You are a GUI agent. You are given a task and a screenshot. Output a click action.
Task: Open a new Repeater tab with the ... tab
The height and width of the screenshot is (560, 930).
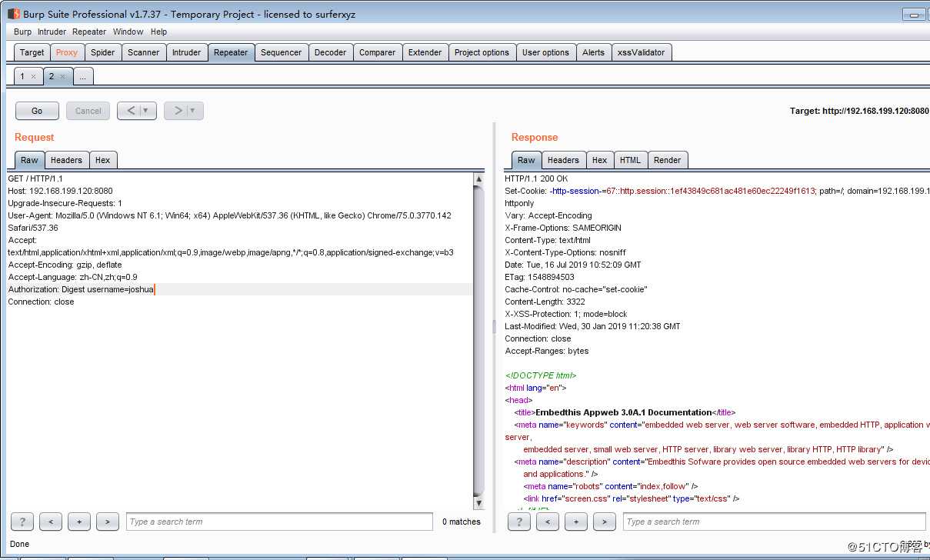[x=84, y=76]
